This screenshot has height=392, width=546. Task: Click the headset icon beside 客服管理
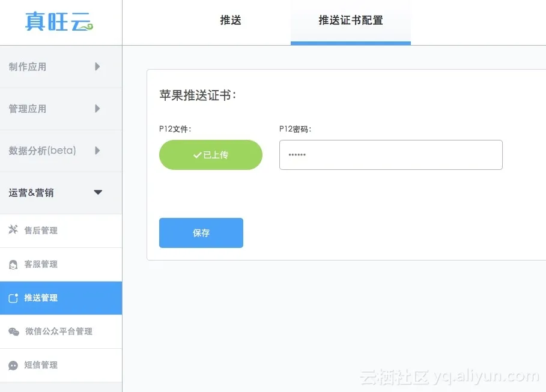tap(13, 265)
